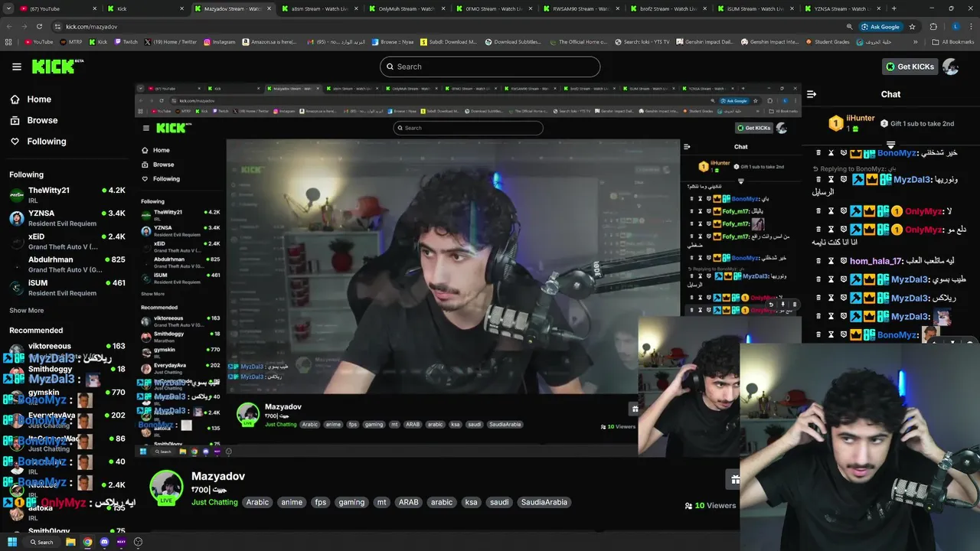Open the Windows Start menu
This screenshot has width=980, height=551.
(12, 542)
